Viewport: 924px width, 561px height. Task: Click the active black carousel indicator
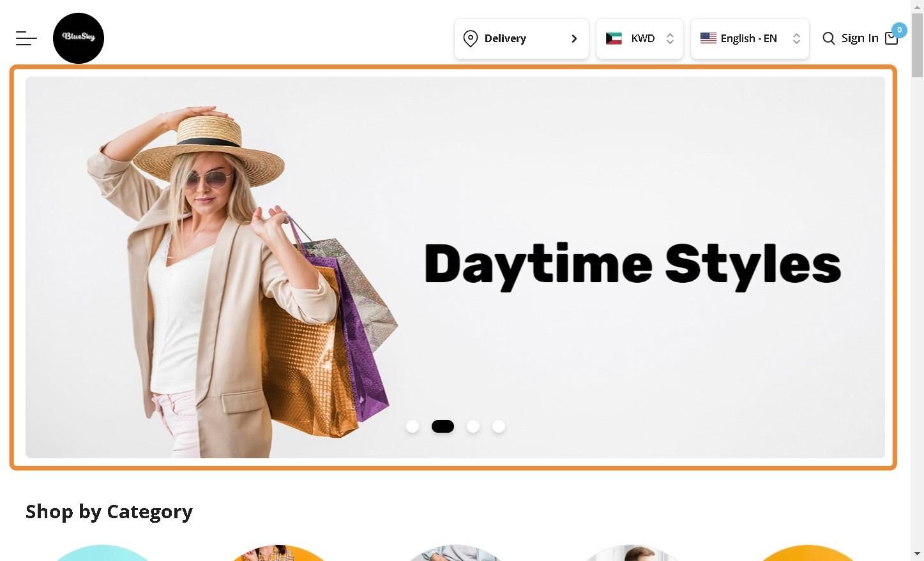pos(443,426)
